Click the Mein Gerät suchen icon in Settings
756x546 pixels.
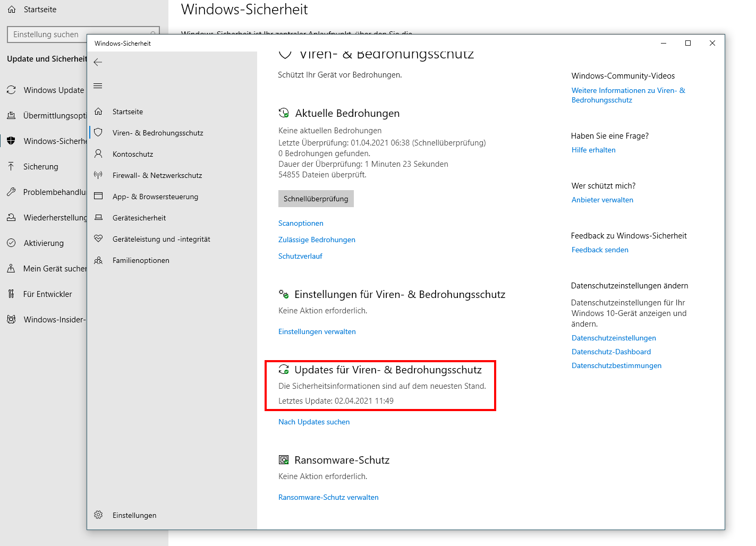[x=11, y=268]
